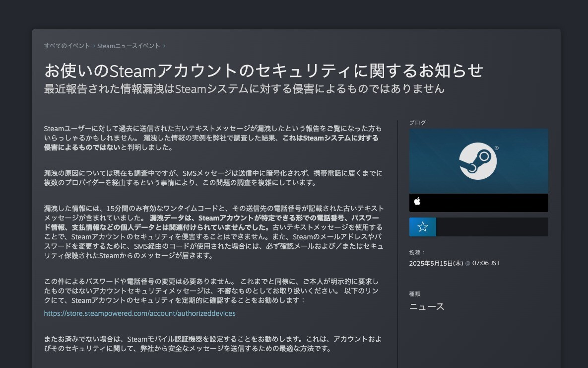Click the bold text これはSteamシステムに対する侵害
588x368 pixels.
[x=330, y=138]
